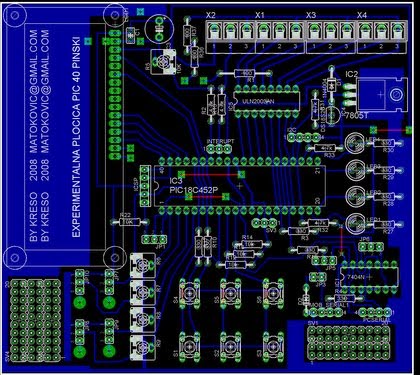420x375 pixels.
Task: Select the IC3 PIC18C452P chip
Action: (239, 186)
